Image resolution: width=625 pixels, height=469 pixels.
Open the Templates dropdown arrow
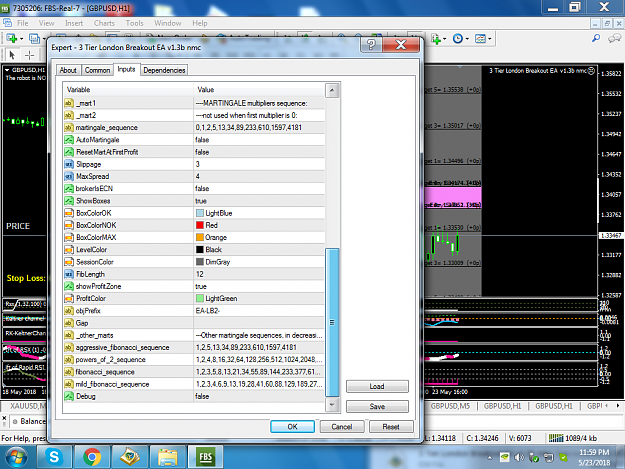pyautogui.click(x=490, y=39)
